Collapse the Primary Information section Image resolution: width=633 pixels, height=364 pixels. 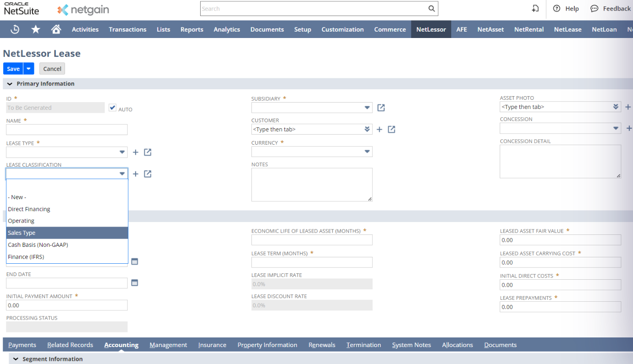point(10,84)
